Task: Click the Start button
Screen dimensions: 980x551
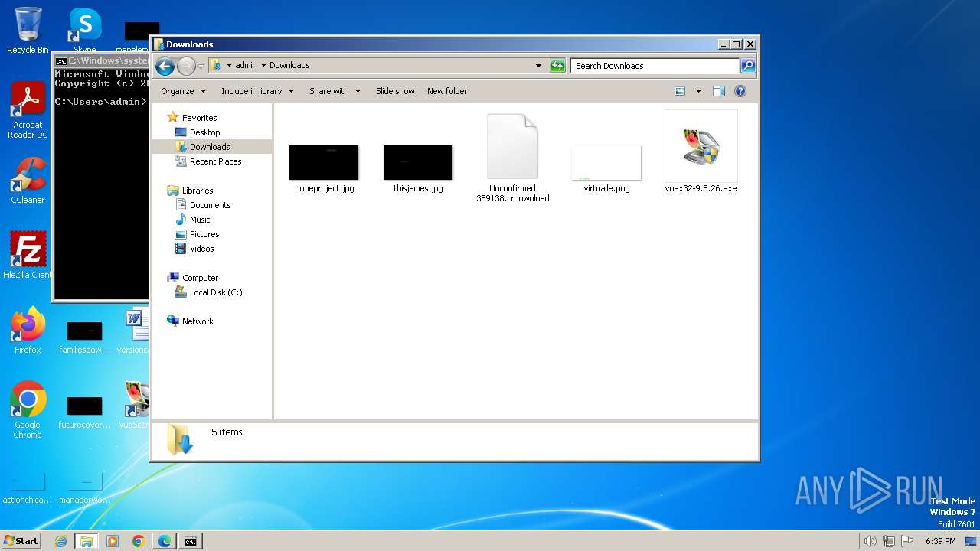Action: [21, 541]
